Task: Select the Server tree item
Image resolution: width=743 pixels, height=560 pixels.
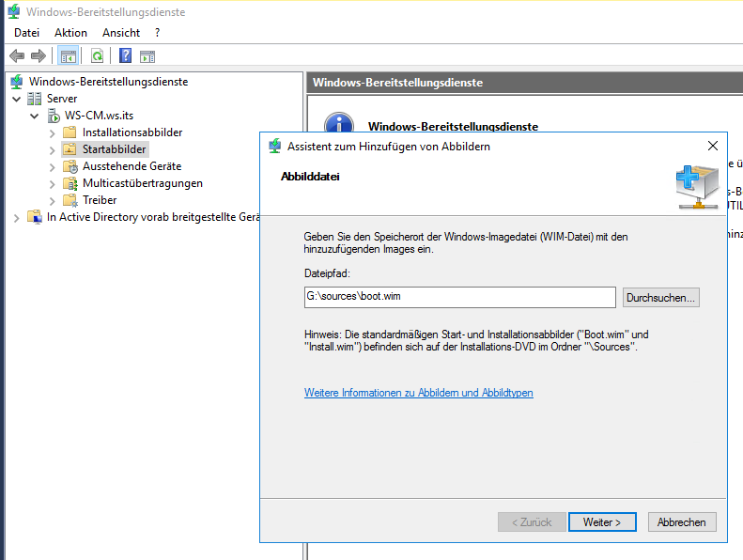Action: coord(62,99)
